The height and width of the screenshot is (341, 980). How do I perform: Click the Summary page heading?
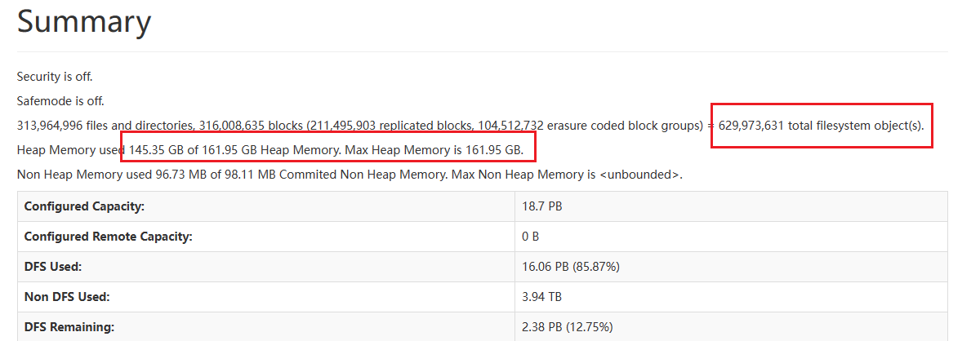[x=84, y=21]
